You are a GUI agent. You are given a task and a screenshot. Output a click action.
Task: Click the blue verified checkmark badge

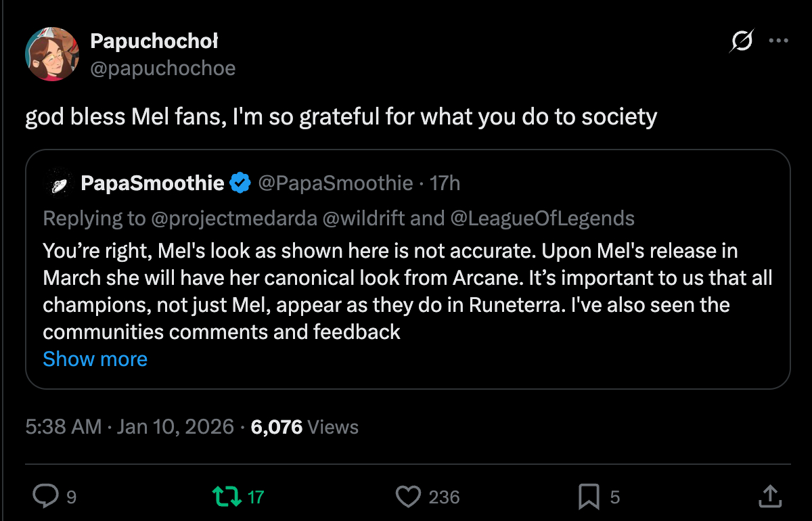tap(240, 183)
